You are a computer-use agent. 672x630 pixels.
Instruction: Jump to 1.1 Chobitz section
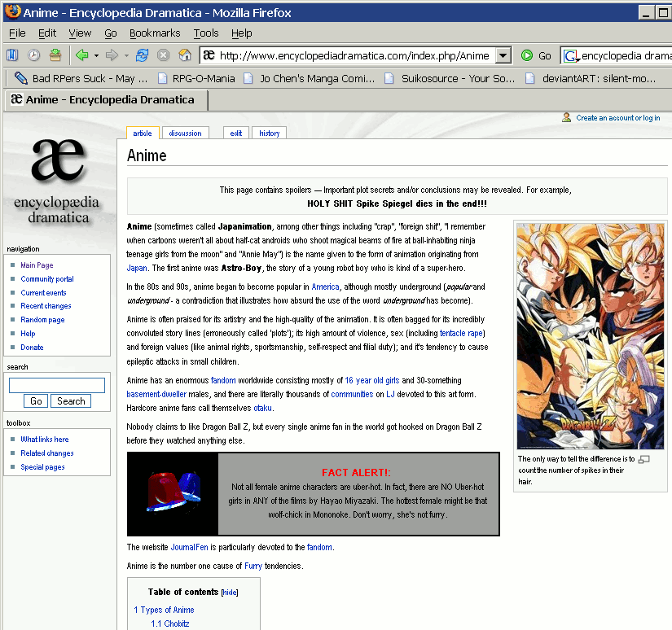[169, 623]
